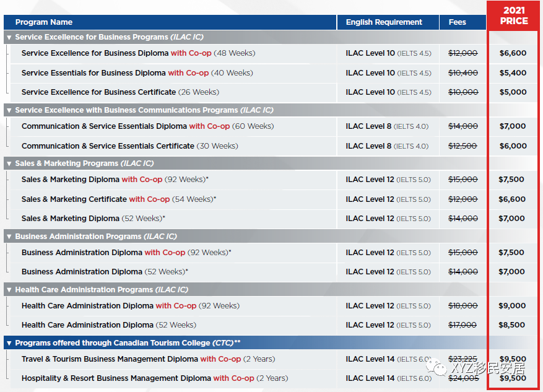Click $6,600 price for Sales & Marketing Certificate
The width and height of the screenshot is (543, 392).
(512, 199)
